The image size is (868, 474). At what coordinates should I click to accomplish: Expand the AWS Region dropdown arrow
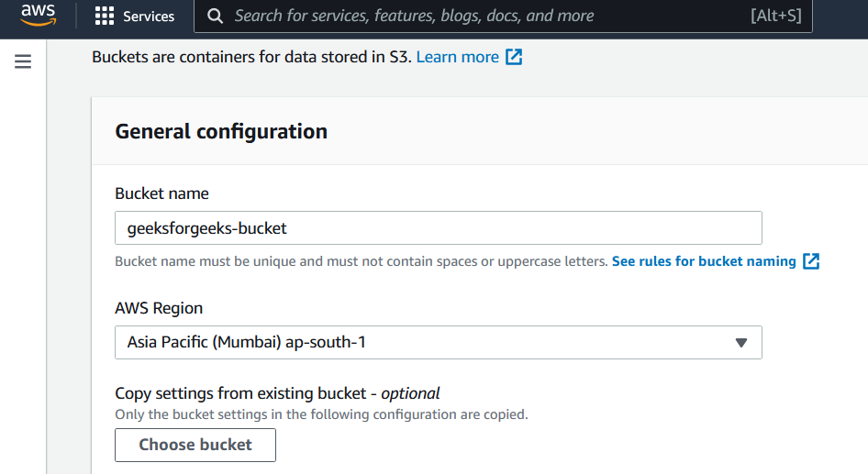(x=741, y=343)
